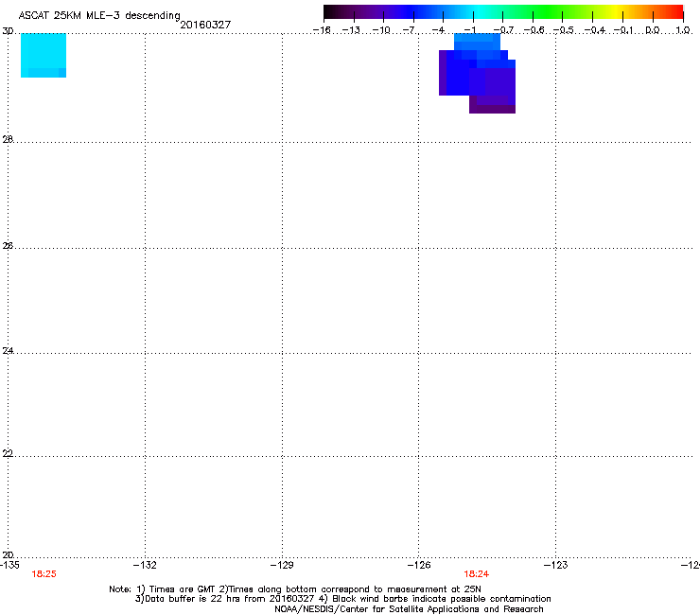700x615 pixels.
Task: Click the color bar tick label -0.6
Action: (534, 30)
